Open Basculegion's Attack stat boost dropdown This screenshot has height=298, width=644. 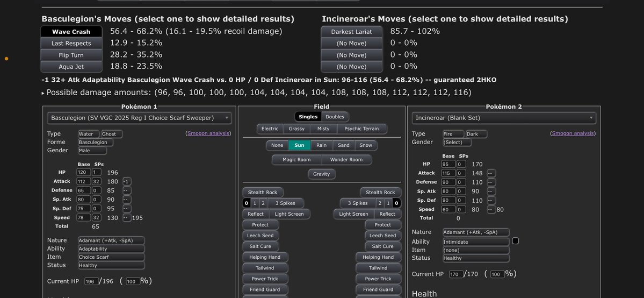(x=127, y=181)
